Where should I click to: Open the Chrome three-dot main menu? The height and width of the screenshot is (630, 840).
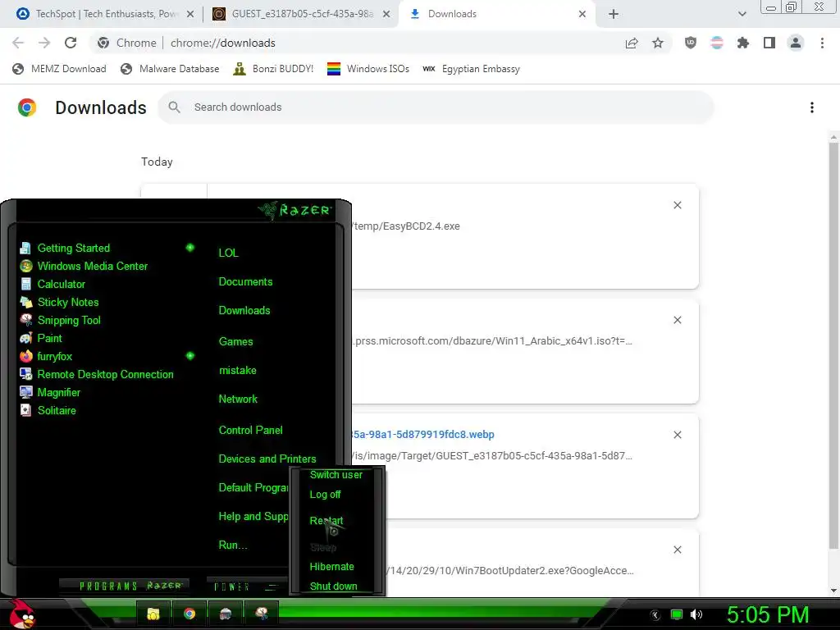(x=822, y=43)
